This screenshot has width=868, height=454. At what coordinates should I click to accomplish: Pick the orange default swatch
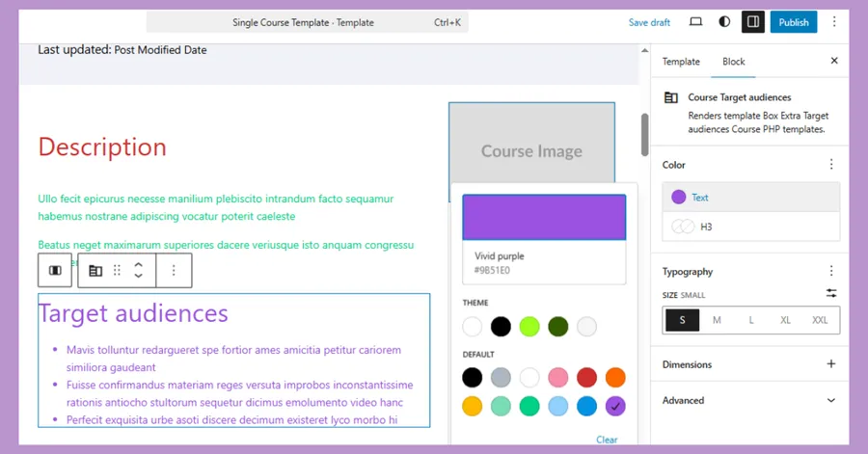click(x=615, y=378)
